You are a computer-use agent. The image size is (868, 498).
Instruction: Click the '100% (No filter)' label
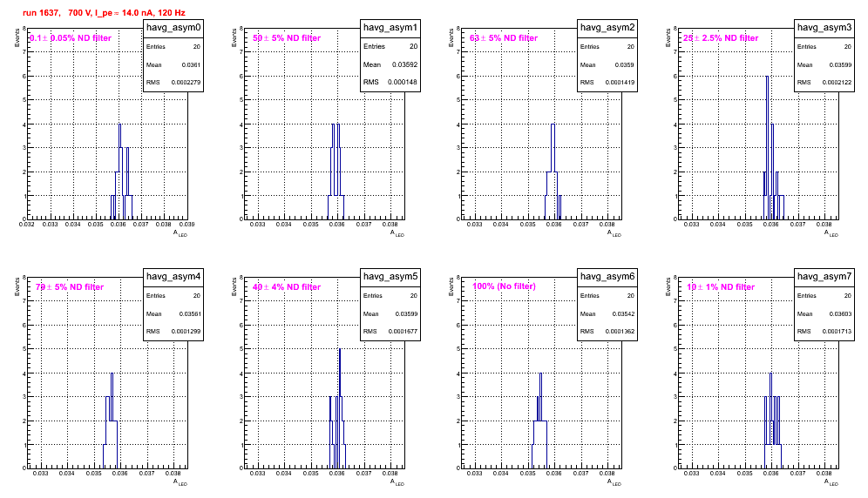point(505,286)
